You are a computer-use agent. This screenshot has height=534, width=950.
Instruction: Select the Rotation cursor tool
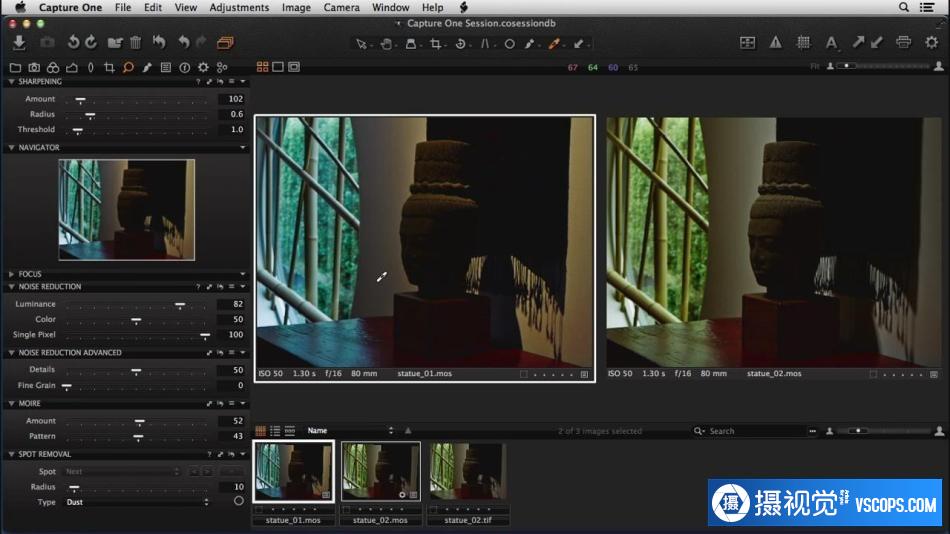pyautogui.click(x=460, y=44)
